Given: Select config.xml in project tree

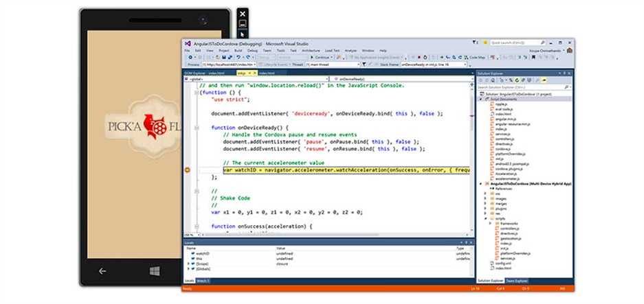Looking at the screenshot, I should 503,264.
